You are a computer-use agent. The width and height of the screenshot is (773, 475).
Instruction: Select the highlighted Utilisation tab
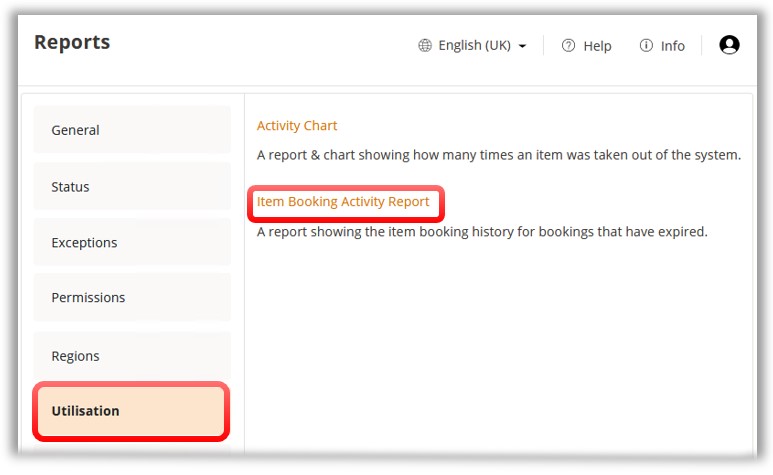(132, 411)
